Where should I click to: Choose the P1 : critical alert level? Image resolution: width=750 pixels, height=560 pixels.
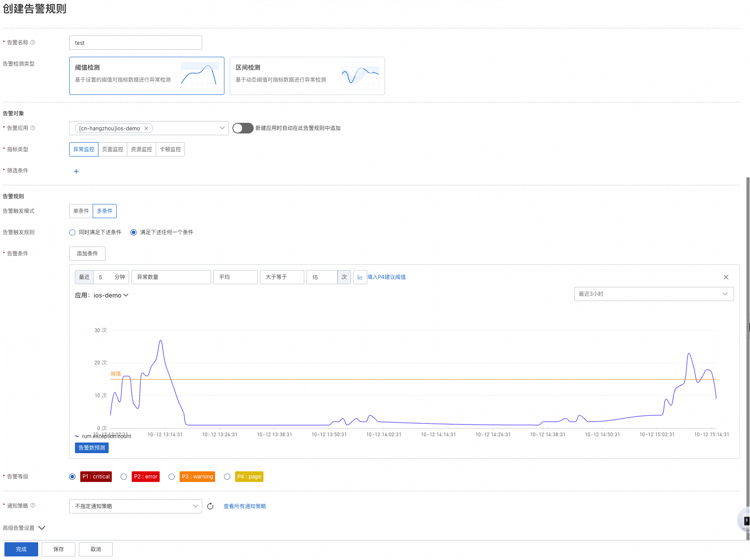tap(72, 477)
